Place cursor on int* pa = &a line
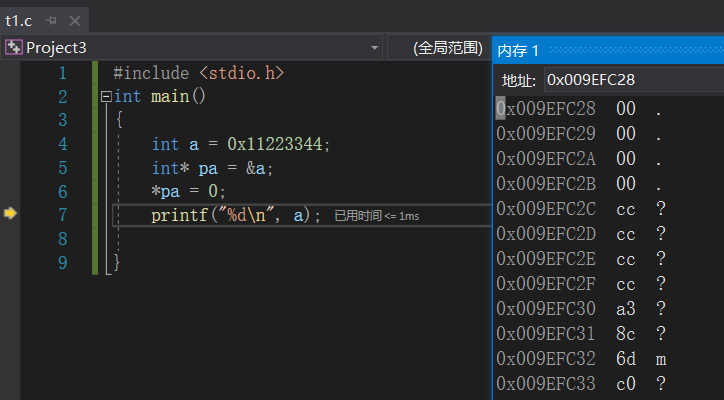 212,168
